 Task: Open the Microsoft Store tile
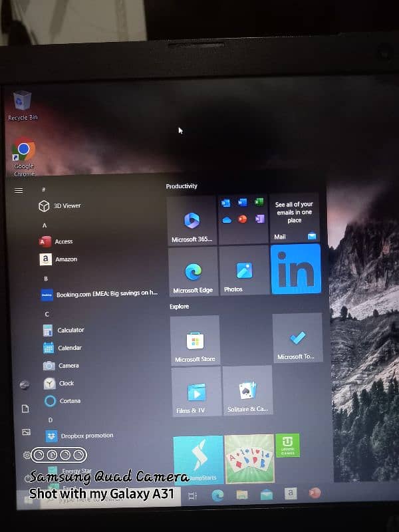195,340
